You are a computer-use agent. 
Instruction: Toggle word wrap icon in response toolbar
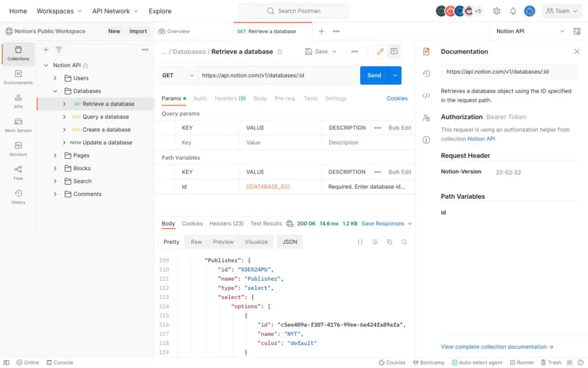pyautogui.click(x=374, y=242)
